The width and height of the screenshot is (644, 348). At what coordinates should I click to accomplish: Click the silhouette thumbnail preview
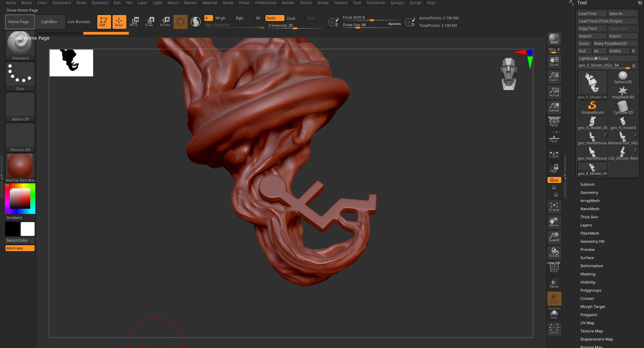[71, 63]
